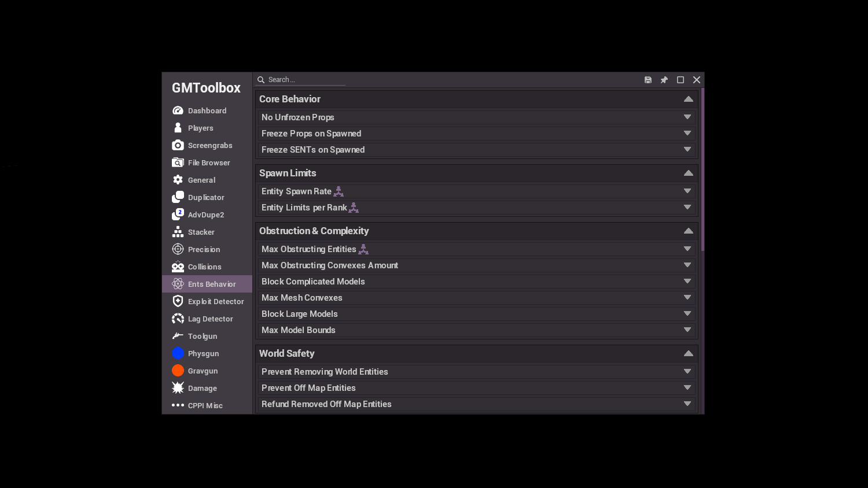Pin the window with the pin icon
Screen dimensions: 868x488
tap(664, 80)
